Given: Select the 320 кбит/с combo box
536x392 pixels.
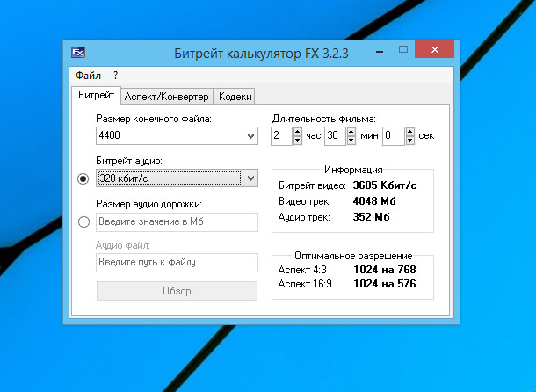Looking at the screenshot, I should [x=177, y=178].
